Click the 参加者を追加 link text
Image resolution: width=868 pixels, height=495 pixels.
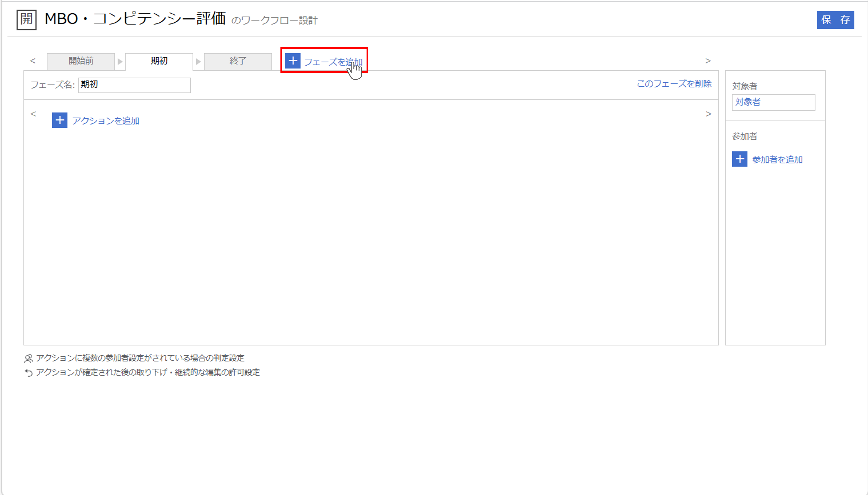pos(778,159)
